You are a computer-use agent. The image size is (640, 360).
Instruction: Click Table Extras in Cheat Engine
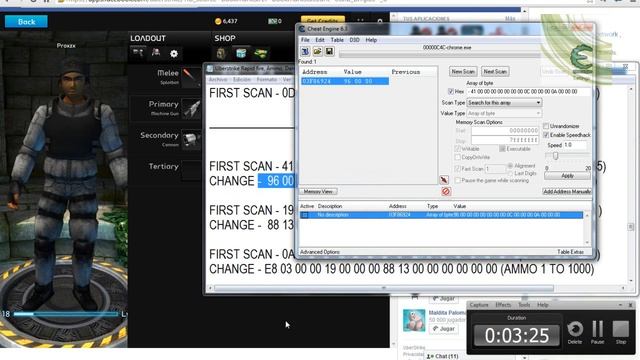[x=570, y=252]
